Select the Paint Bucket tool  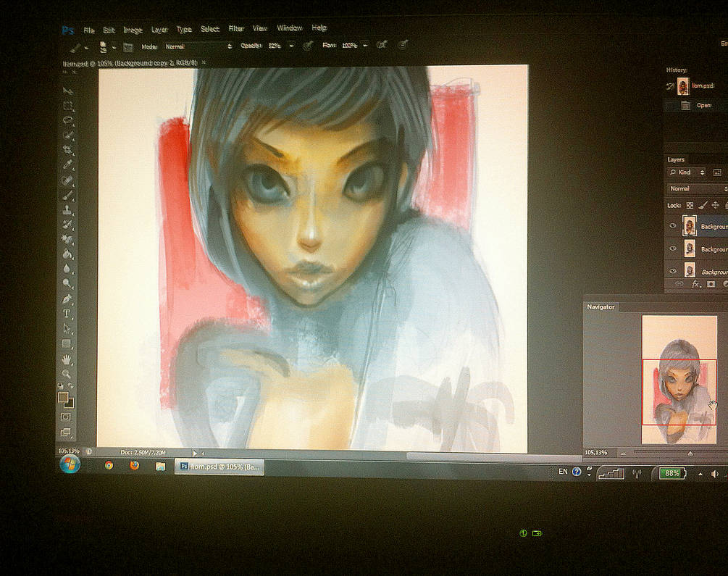click(68, 254)
